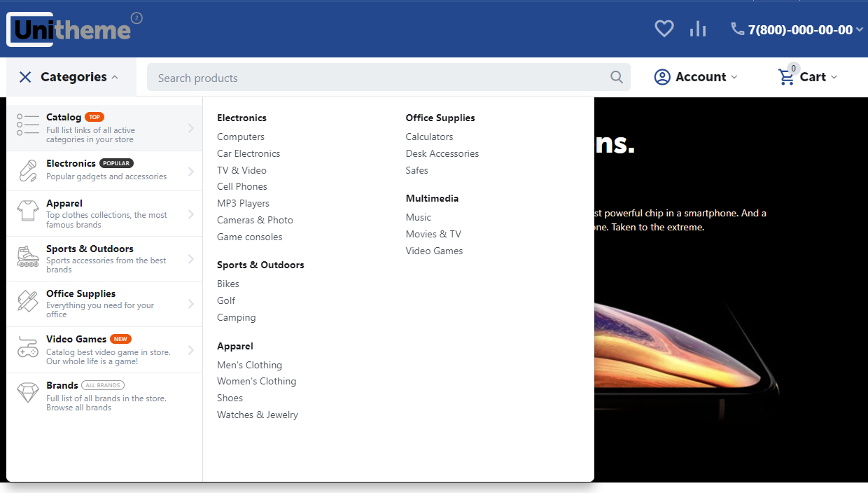Expand Office Supplies row chevron
Viewport: 868px width, 493px height.
(191, 304)
